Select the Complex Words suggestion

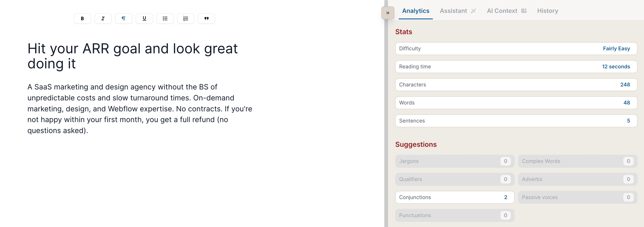pos(578,161)
